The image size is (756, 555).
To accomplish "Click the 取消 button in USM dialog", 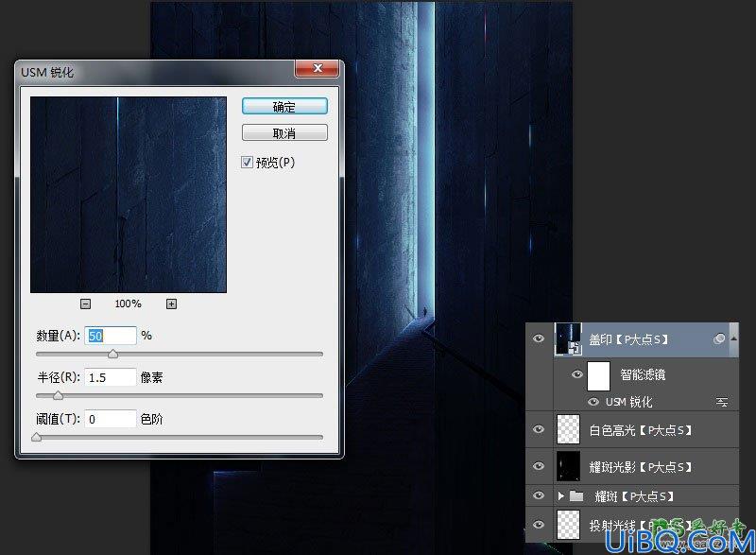I will point(284,133).
